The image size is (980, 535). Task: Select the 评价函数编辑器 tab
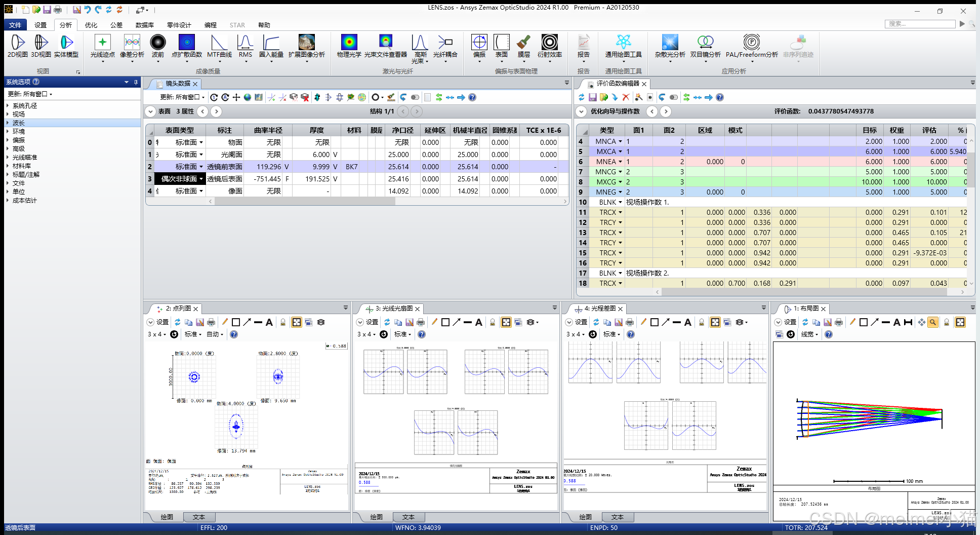[x=618, y=84]
